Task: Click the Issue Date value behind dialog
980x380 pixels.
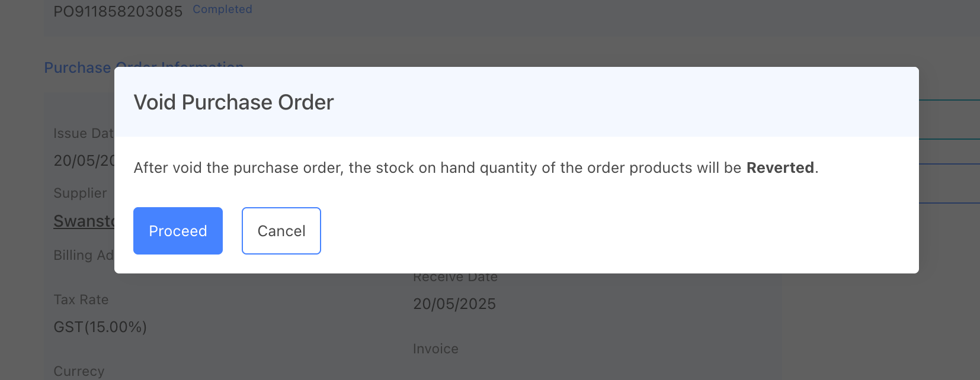Action: click(x=84, y=160)
